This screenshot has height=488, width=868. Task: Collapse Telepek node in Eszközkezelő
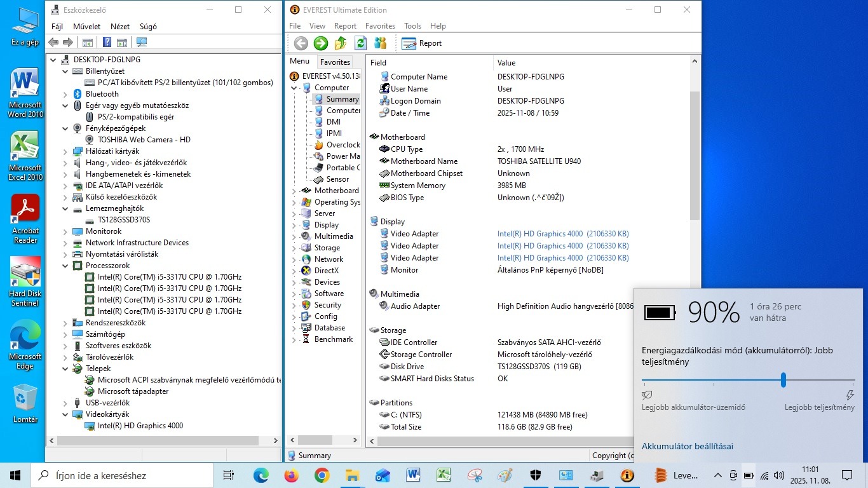[65, 369]
